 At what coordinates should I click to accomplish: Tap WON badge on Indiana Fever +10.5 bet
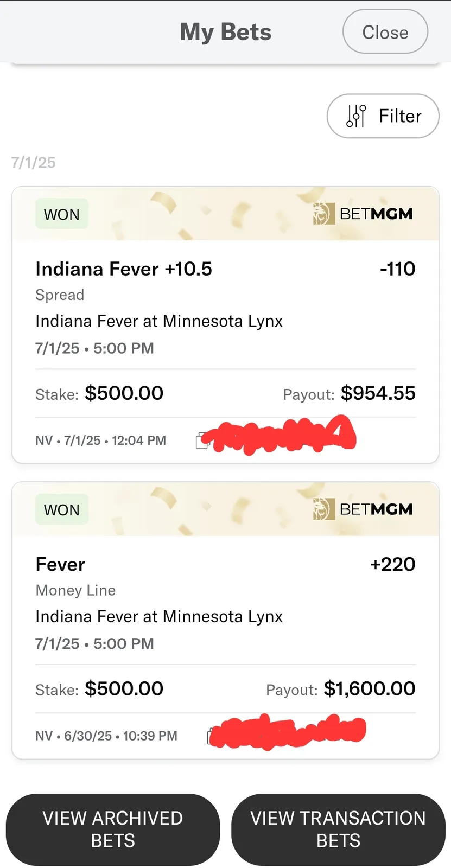[61, 214]
